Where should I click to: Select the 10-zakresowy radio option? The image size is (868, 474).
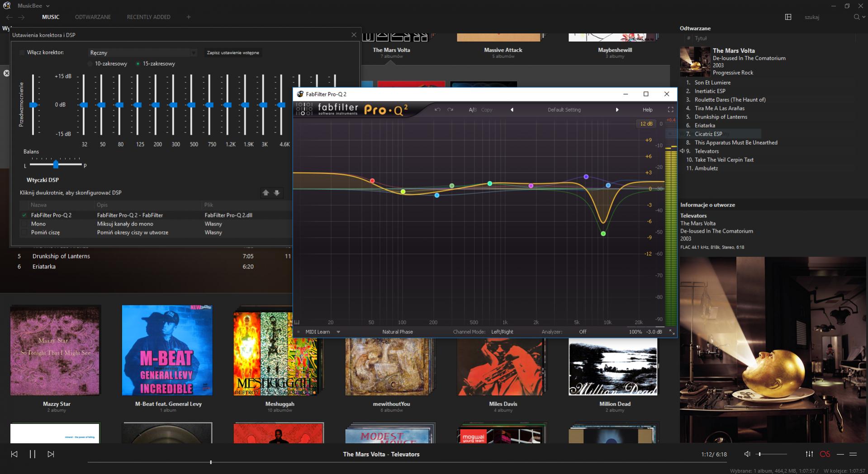pos(90,64)
